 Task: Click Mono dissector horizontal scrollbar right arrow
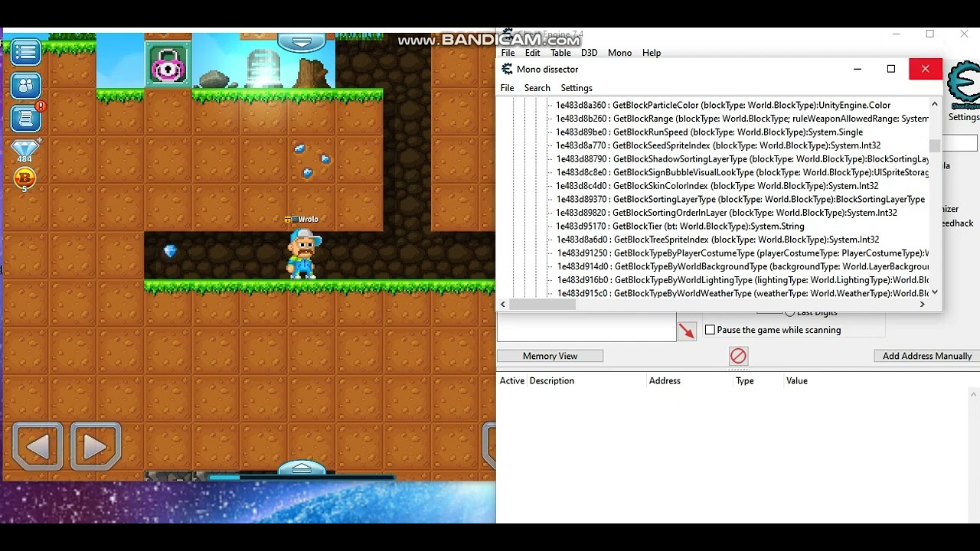[923, 305]
